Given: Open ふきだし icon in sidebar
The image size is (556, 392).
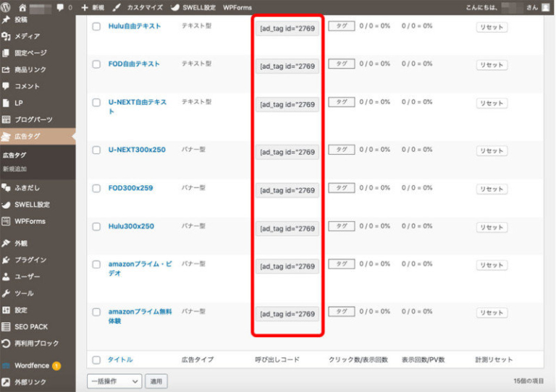Looking at the screenshot, I should (6, 187).
